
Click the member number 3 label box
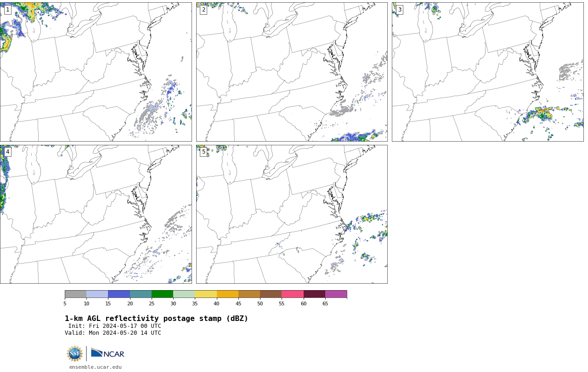(399, 10)
